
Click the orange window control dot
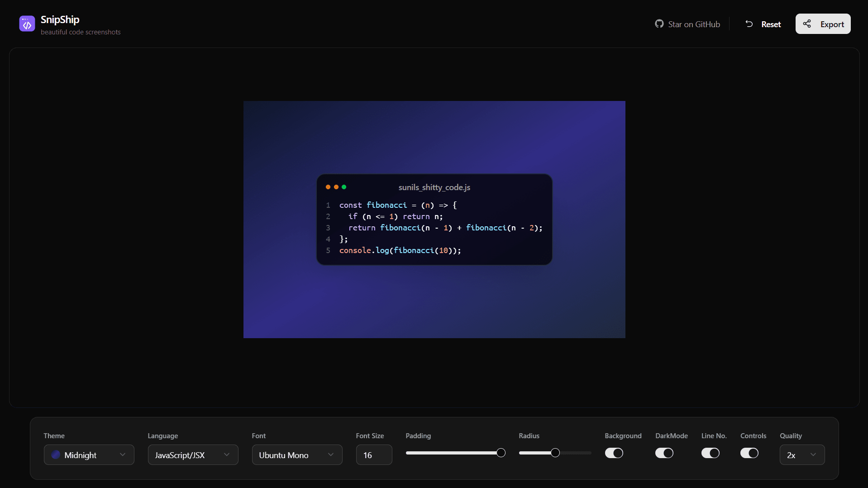[328, 187]
